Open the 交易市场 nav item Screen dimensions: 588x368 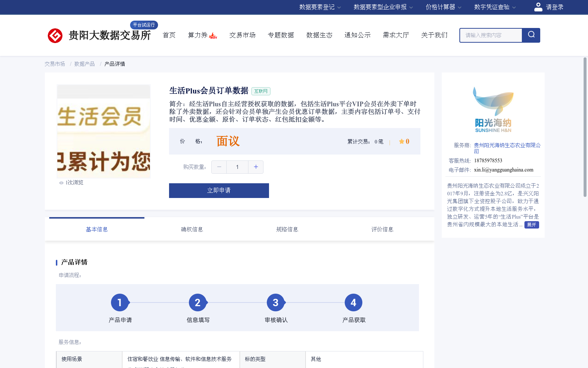[243, 35]
